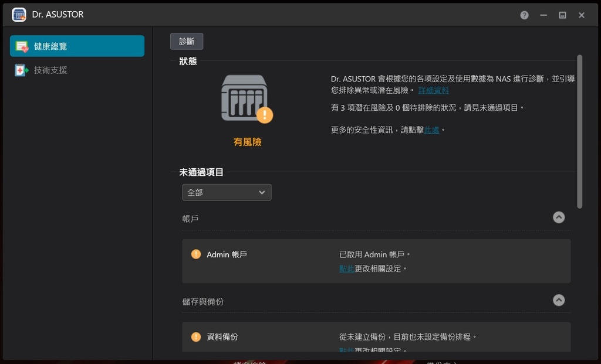Click the Dr. ASUSTOR app logo icon
This screenshot has width=601, height=364.
coord(19,15)
